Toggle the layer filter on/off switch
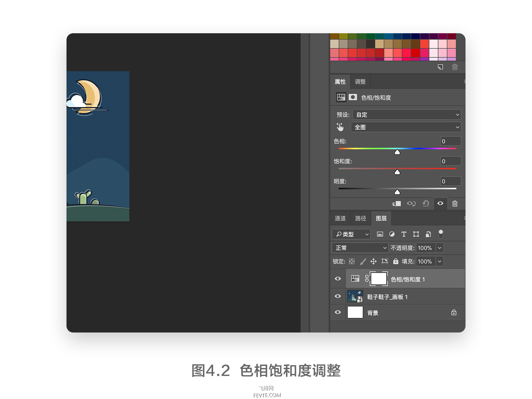Screen dimensions: 532x399 coord(441,234)
